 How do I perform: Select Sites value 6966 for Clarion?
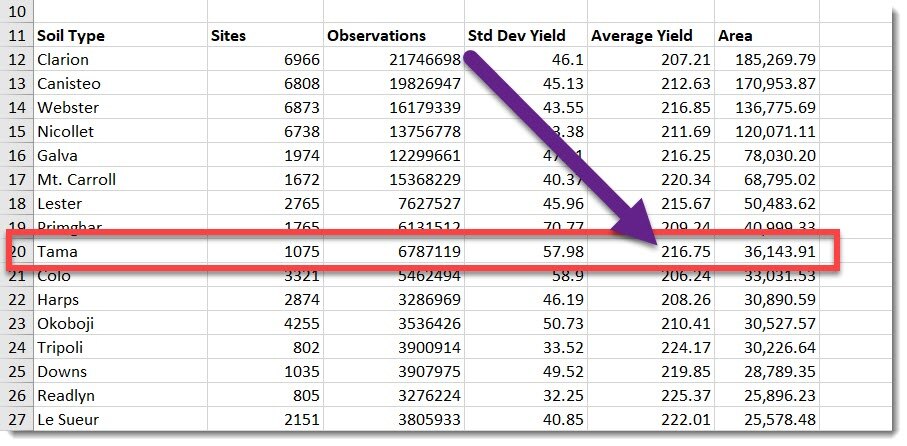click(x=301, y=60)
